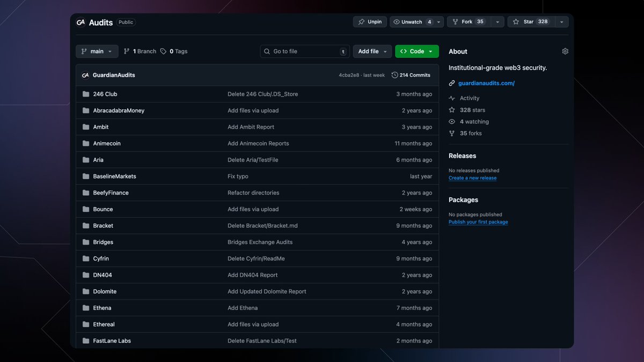The height and width of the screenshot is (362, 644).
Task: Open commit message Add Updated Dolomite Report
Action: tap(267, 291)
